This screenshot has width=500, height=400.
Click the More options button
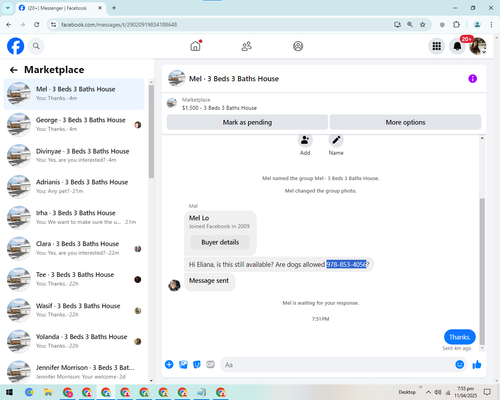click(405, 122)
